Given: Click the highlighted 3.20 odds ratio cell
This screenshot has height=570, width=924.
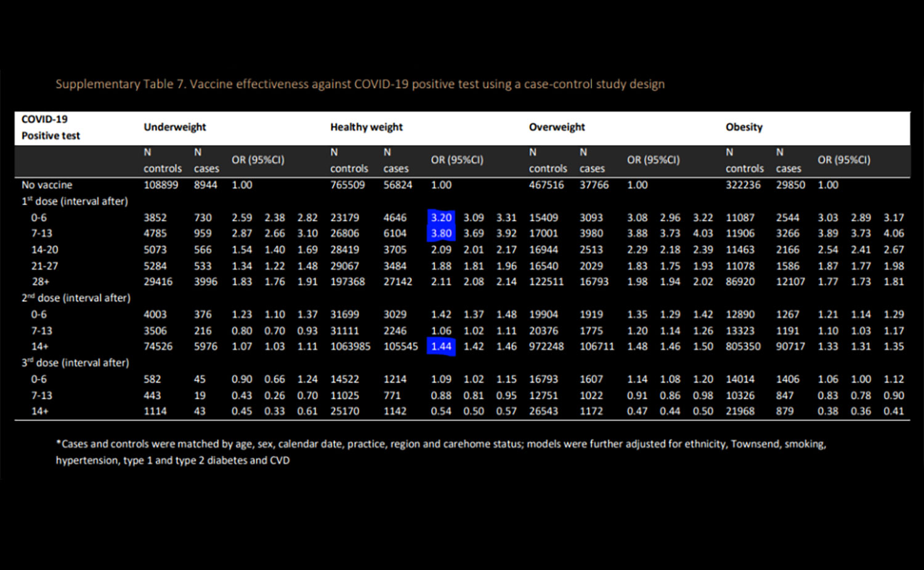Looking at the screenshot, I should (x=441, y=218).
